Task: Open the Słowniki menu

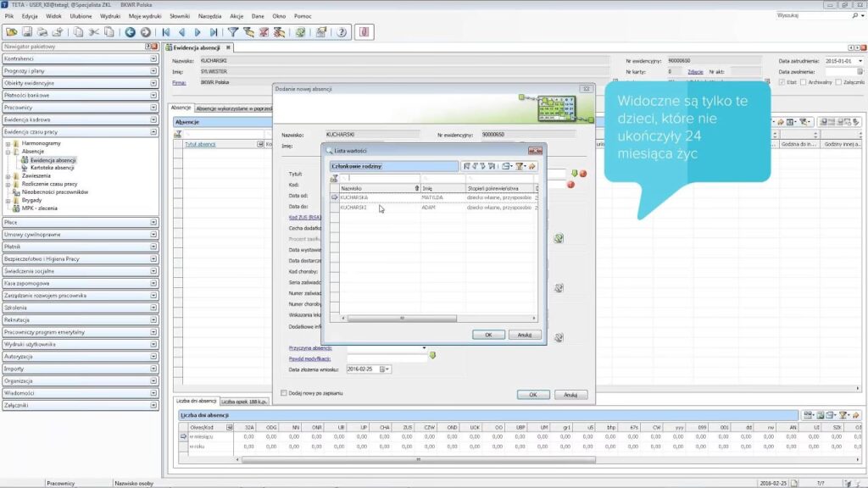Action: 180,15
